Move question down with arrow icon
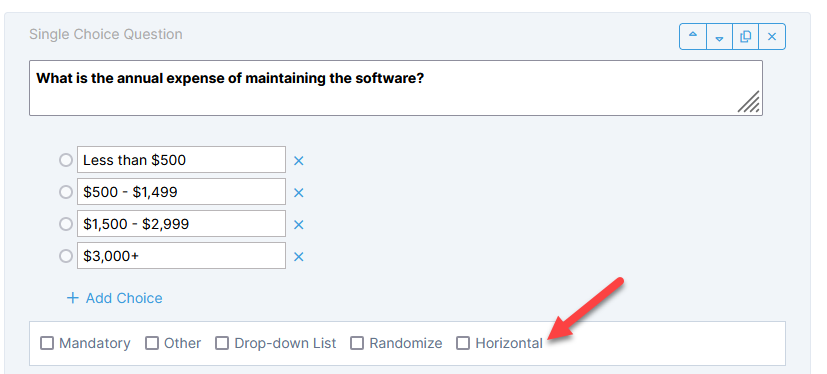 [719, 36]
